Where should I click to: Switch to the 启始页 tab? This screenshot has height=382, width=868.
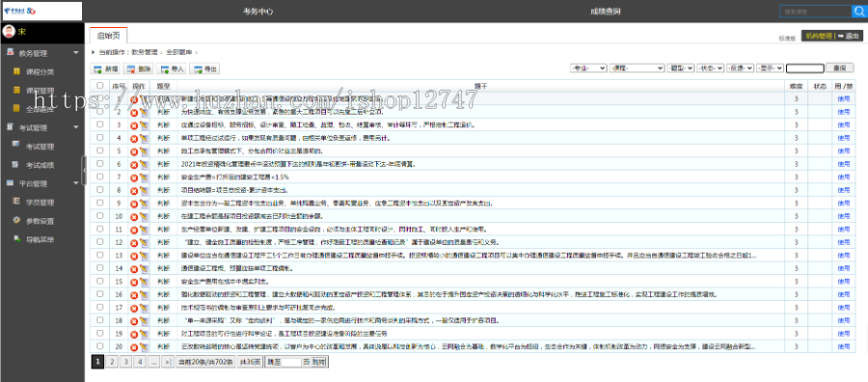108,36
